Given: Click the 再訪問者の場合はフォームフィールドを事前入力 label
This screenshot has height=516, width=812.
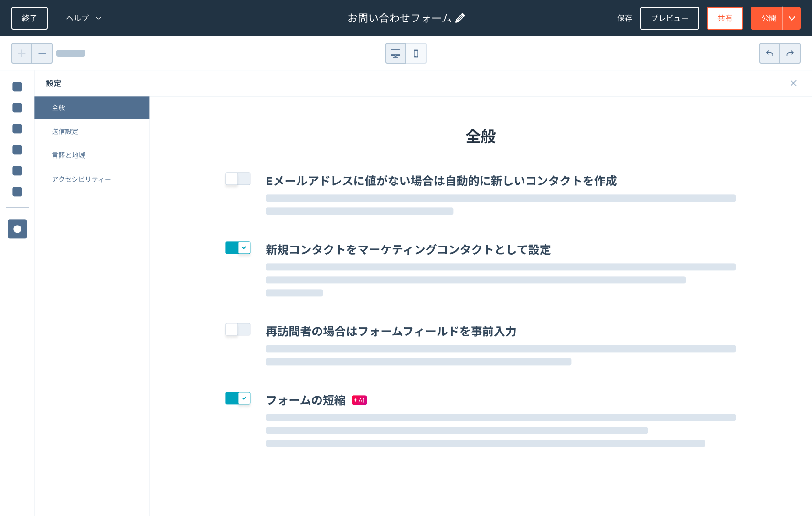Looking at the screenshot, I should point(391,332).
